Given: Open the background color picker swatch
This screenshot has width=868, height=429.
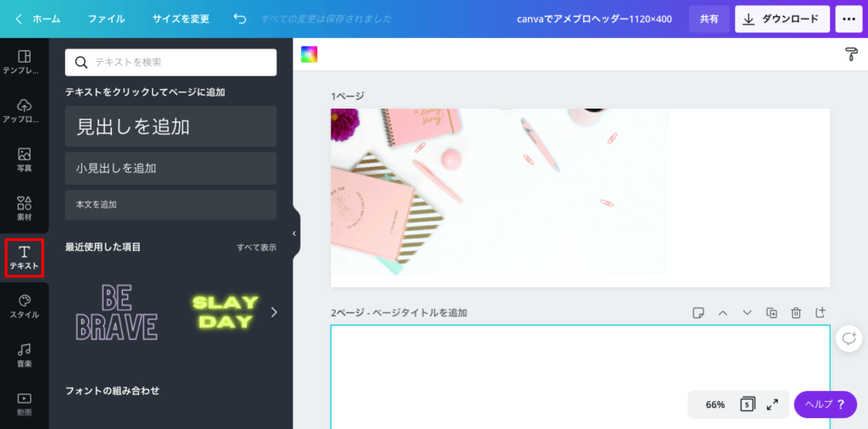Looking at the screenshot, I should (309, 54).
